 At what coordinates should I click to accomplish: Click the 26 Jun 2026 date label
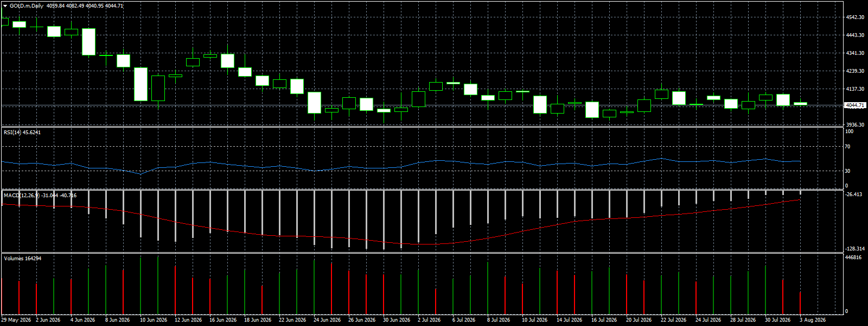(362, 320)
